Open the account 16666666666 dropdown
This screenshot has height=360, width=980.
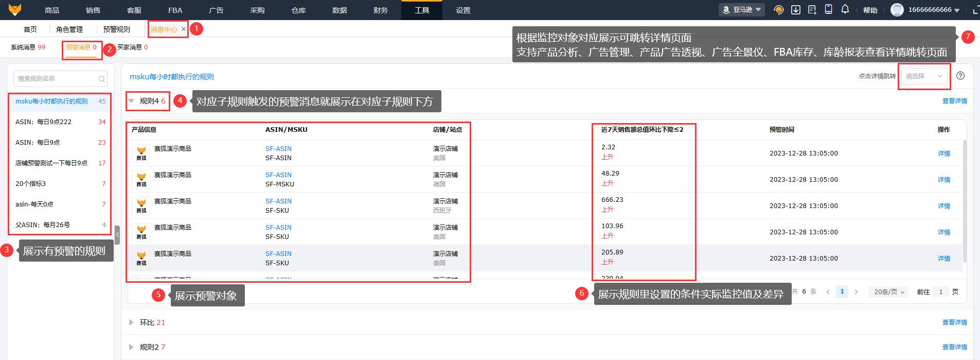tap(934, 10)
